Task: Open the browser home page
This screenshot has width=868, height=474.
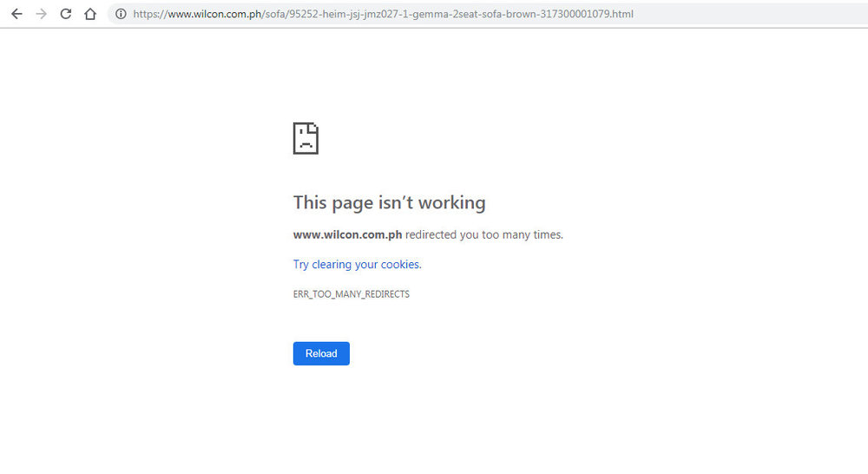Action: coord(90,14)
